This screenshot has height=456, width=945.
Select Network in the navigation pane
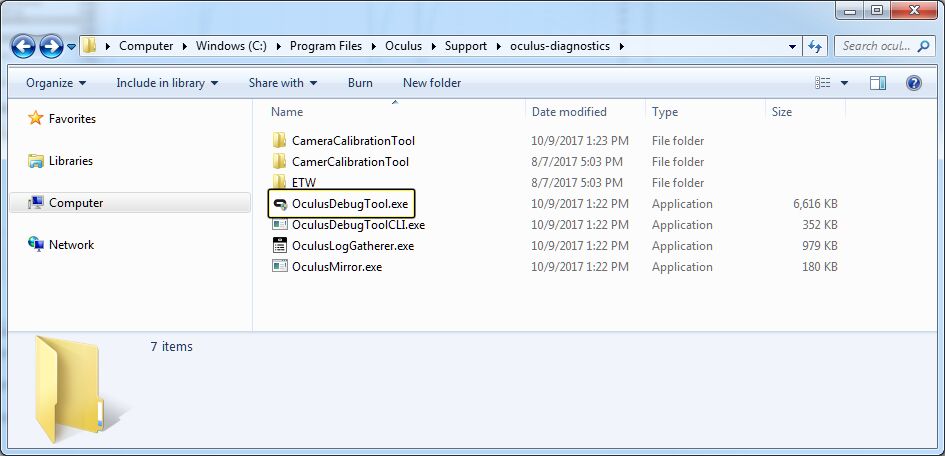[x=71, y=245]
